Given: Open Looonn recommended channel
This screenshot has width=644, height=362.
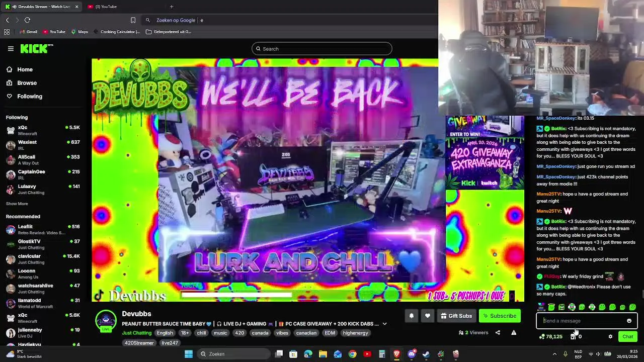Looking at the screenshot, I should [43, 274].
